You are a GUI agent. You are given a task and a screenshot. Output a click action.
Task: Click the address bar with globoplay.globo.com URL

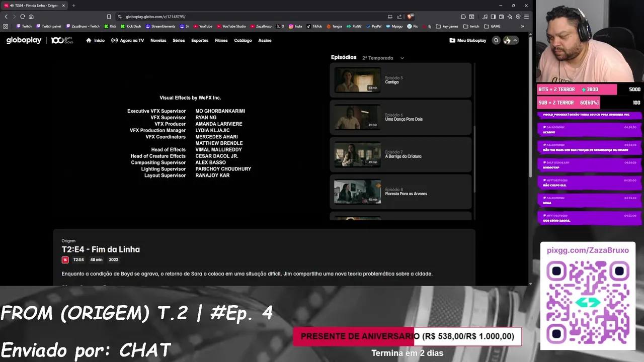(x=252, y=17)
